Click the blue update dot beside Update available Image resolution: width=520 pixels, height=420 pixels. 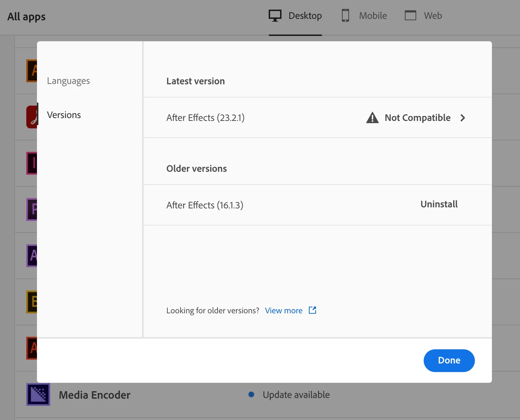(x=251, y=394)
